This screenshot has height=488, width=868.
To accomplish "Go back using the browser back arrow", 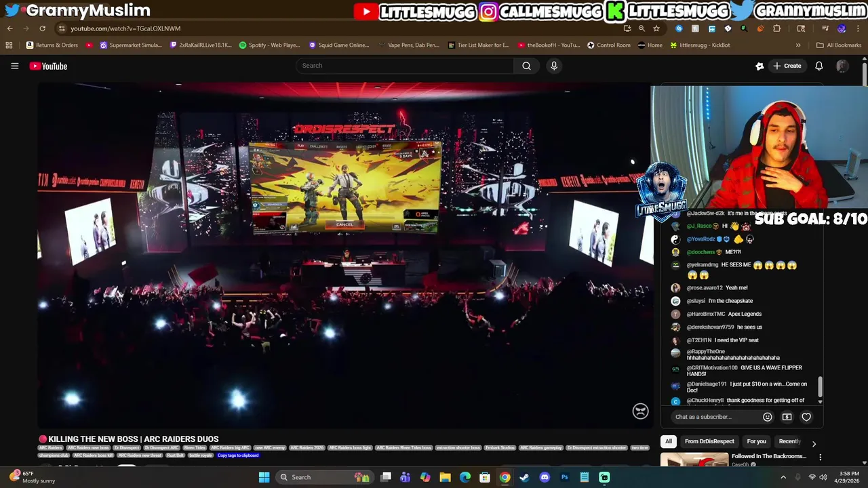I will [x=10, y=28].
